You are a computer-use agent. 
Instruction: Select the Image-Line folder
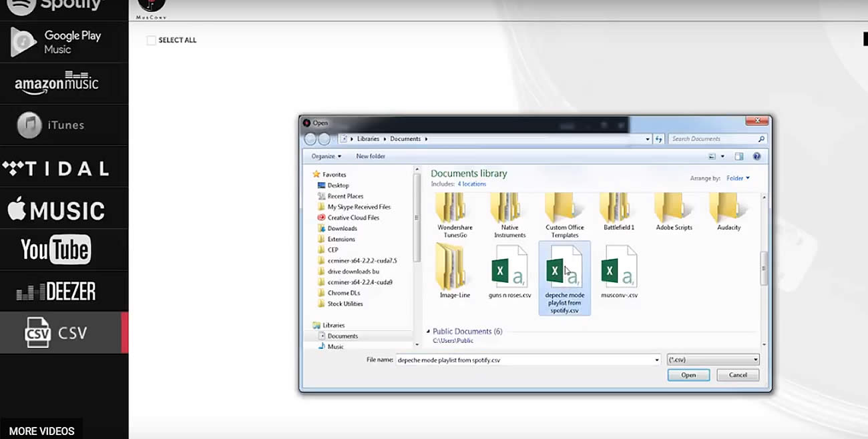pyautogui.click(x=454, y=271)
